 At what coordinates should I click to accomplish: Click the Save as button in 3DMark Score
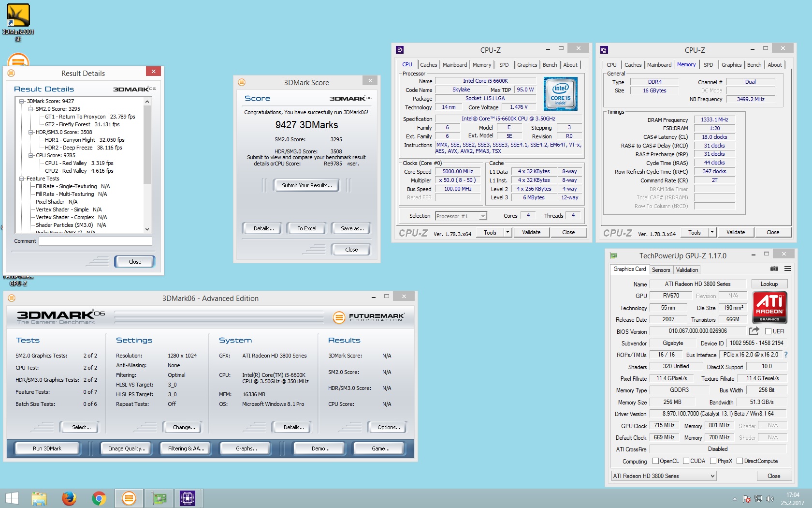point(352,228)
